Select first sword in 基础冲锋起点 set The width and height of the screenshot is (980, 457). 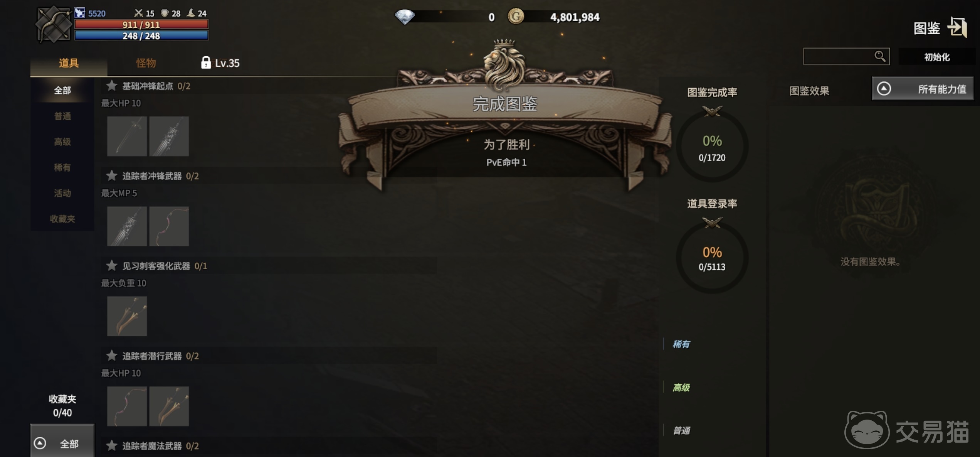[127, 137]
